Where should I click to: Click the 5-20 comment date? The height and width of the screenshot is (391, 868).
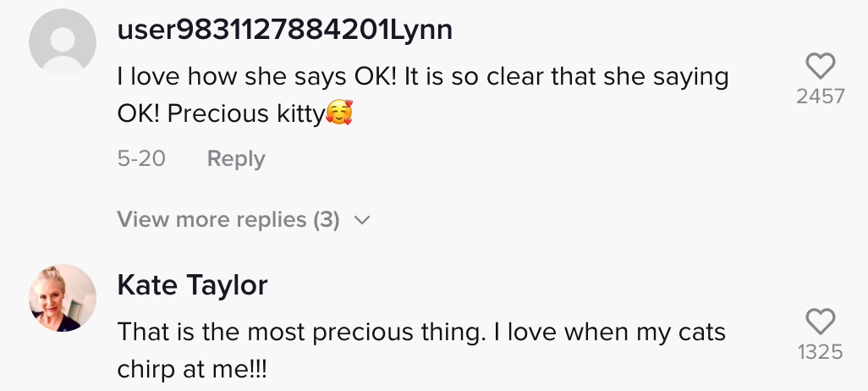141,159
